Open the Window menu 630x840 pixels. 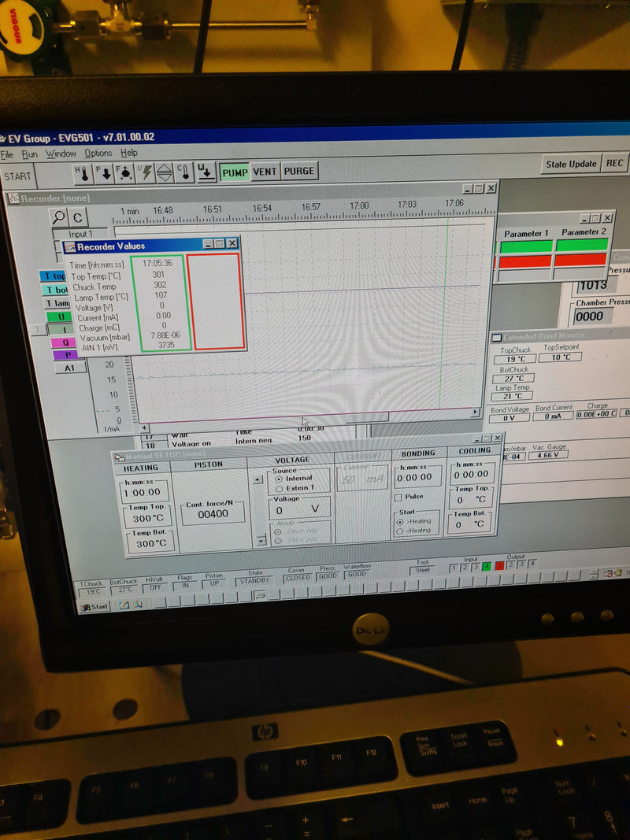[x=61, y=154]
